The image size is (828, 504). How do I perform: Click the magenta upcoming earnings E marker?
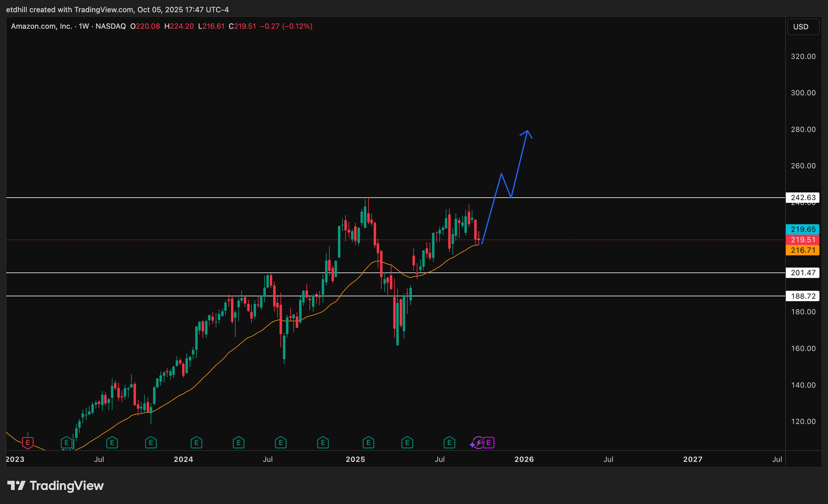489,443
